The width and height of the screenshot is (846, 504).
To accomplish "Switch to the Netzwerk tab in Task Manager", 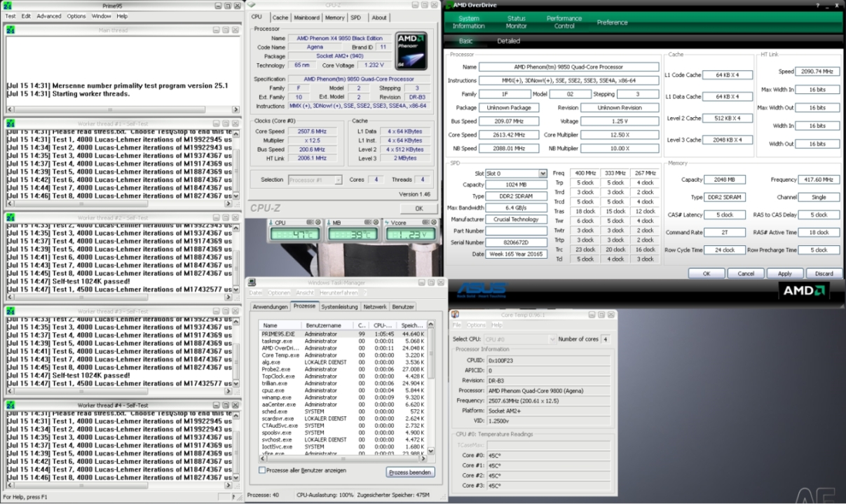I will click(x=375, y=307).
